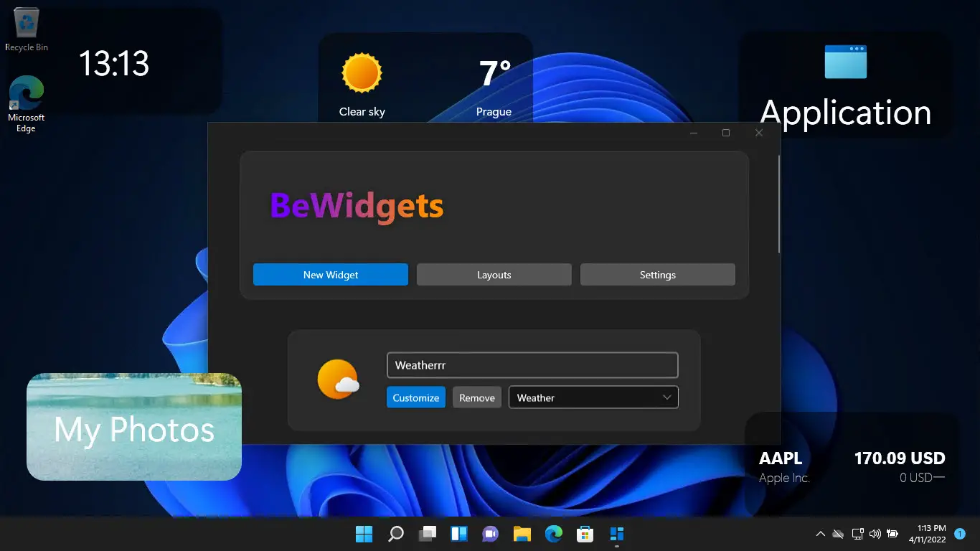980x551 pixels.
Task: Click the Application widget label
Action: point(845,113)
